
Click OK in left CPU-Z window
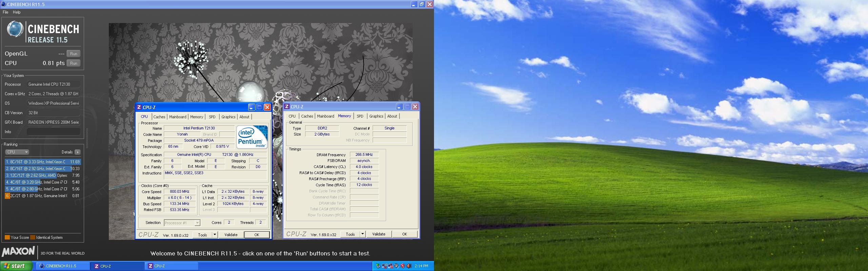pos(257,234)
